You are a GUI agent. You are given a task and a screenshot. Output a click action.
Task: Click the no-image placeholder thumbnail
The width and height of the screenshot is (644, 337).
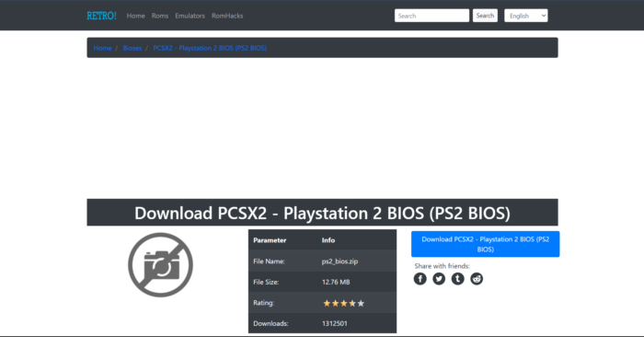point(160,264)
